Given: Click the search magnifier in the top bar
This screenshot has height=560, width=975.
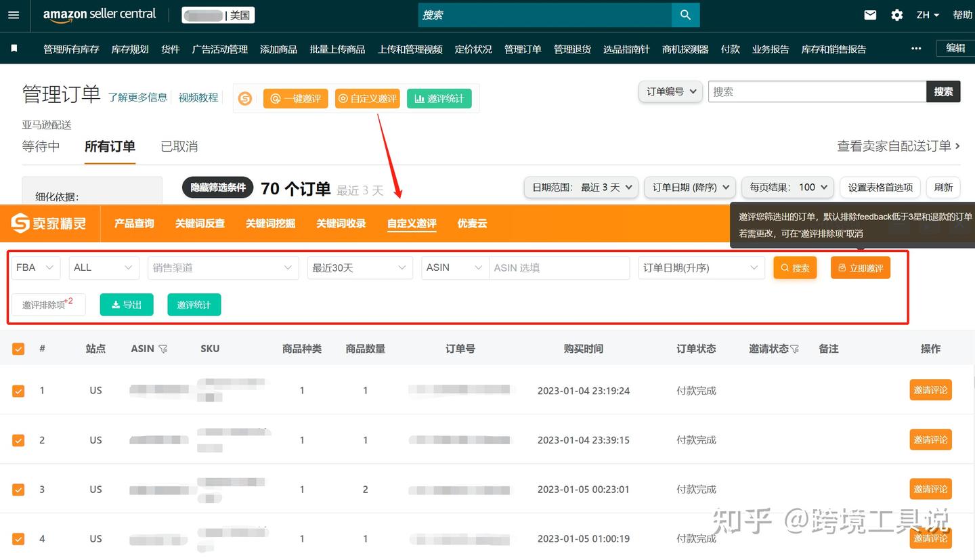Looking at the screenshot, I should coord(685,14).
